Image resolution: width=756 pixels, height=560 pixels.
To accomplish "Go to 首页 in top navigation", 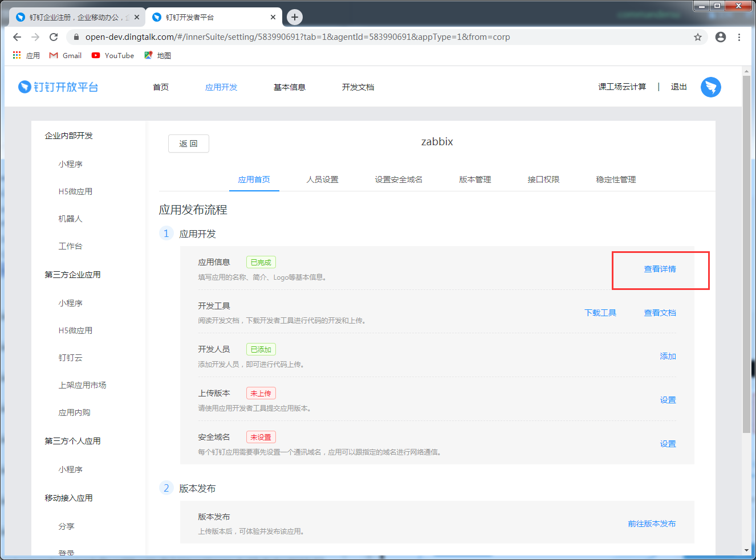I will tap(161, 87).
